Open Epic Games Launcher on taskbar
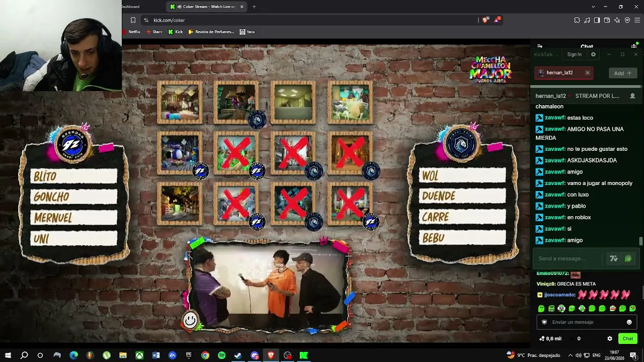644x362 pixels. tap(189, 355)
